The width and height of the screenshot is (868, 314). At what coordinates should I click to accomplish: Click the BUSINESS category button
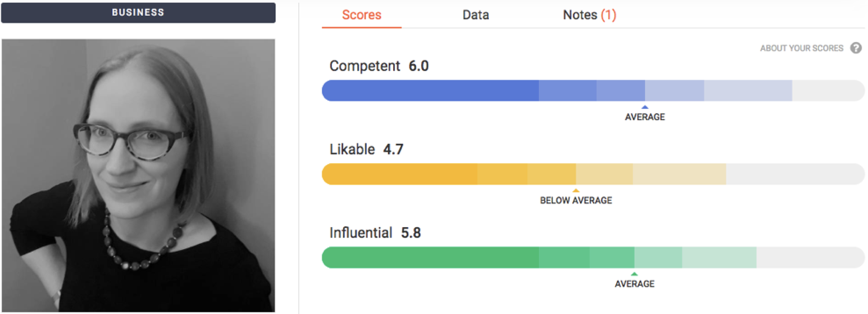click(138, 12)
